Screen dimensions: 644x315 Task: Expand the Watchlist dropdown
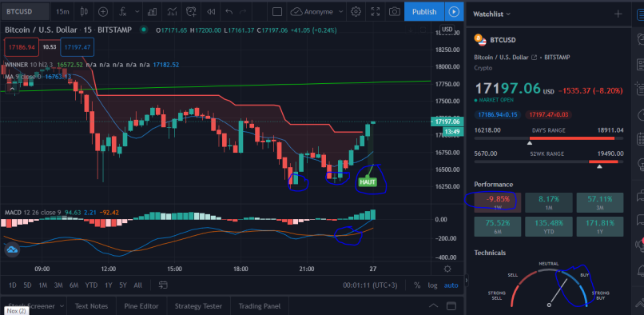491,14
